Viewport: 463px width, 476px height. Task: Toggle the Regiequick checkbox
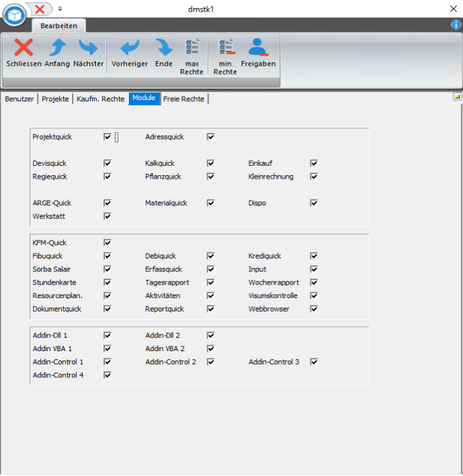108,177
